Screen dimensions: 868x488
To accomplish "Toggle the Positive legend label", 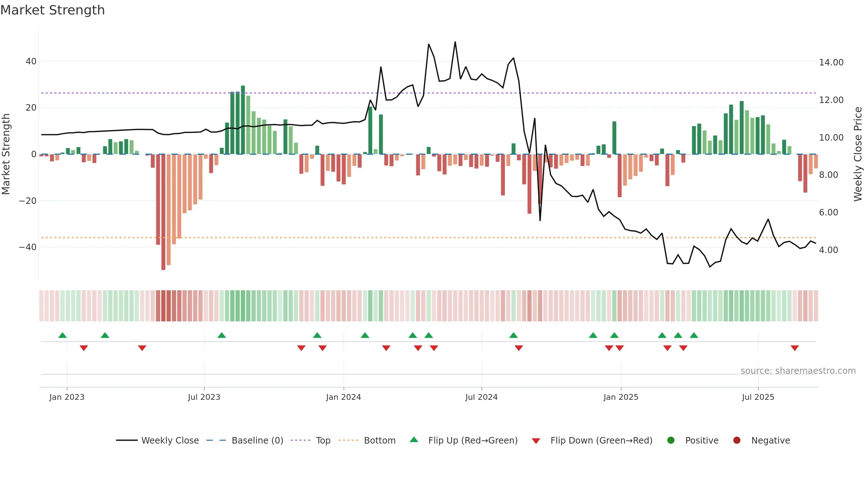I will [x=702, y=440].
